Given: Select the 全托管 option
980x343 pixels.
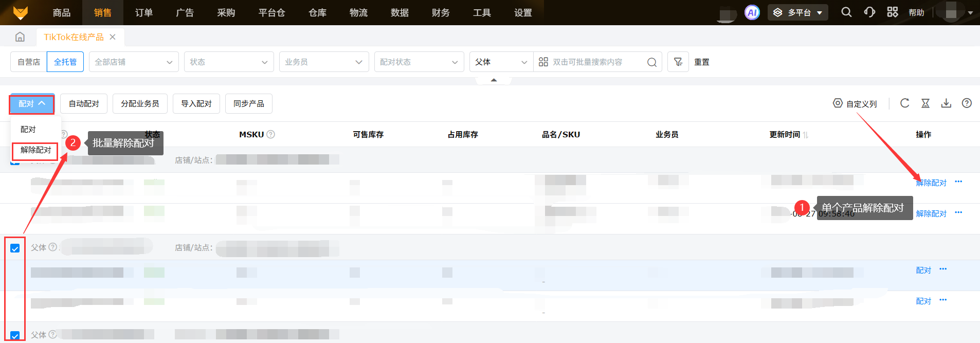Looking at the screenshot, I should click(65, 62).
